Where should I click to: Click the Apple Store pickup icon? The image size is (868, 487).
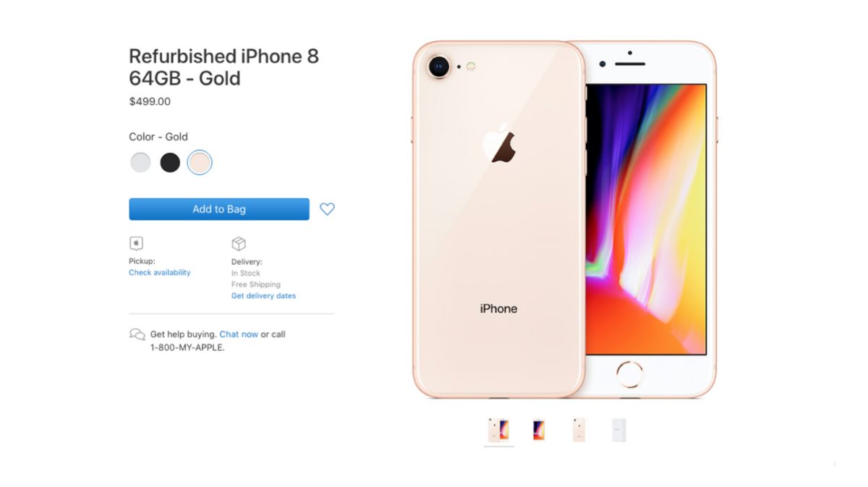pos(136,244)
